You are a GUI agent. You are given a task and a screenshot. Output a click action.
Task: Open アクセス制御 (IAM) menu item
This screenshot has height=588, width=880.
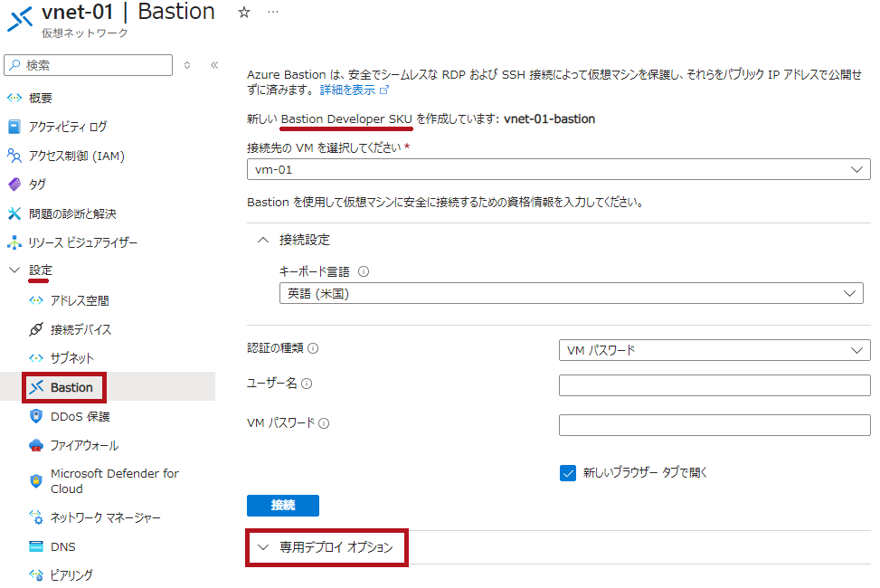click(77, 156)
